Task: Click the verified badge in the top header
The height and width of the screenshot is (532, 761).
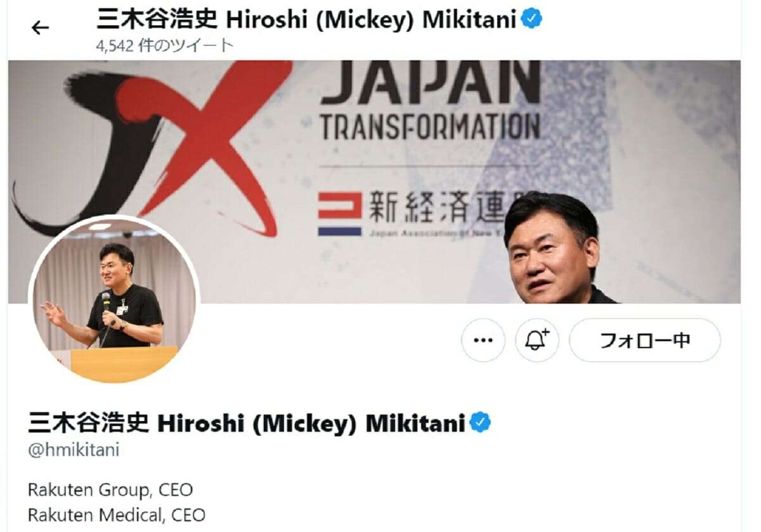Action: 531,20
